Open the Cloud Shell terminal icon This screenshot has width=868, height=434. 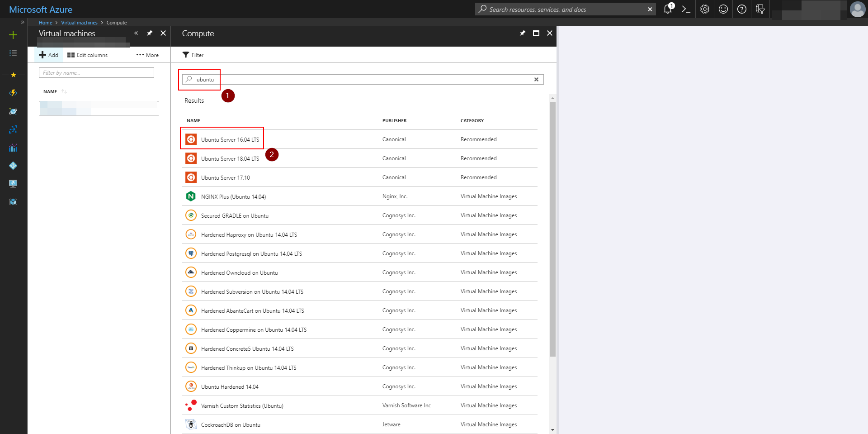(685, 9)
